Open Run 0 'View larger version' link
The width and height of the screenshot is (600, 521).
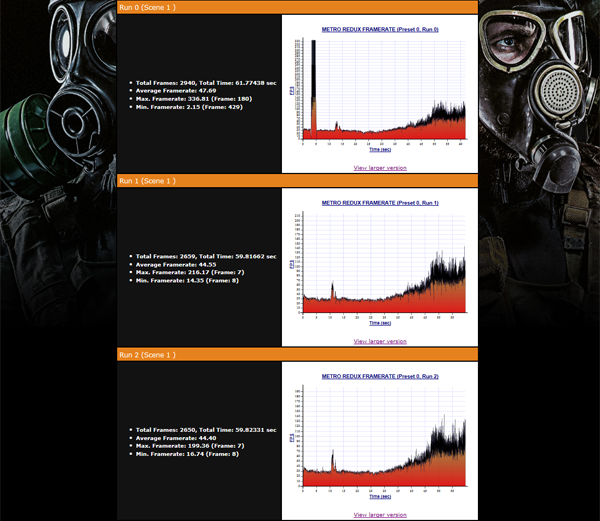click(x=380, y=168)
